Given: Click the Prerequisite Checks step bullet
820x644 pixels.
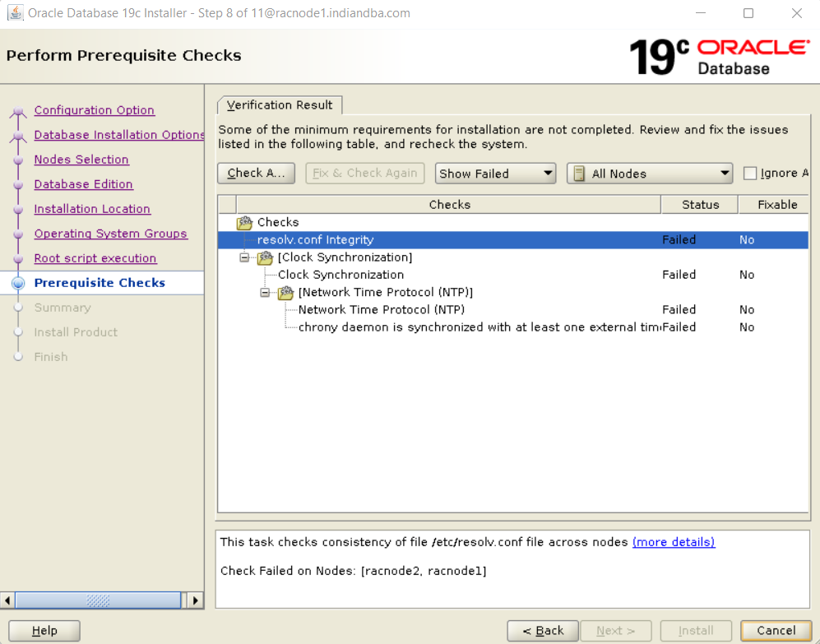Looking at the screenshot, I should coord(18,283).
